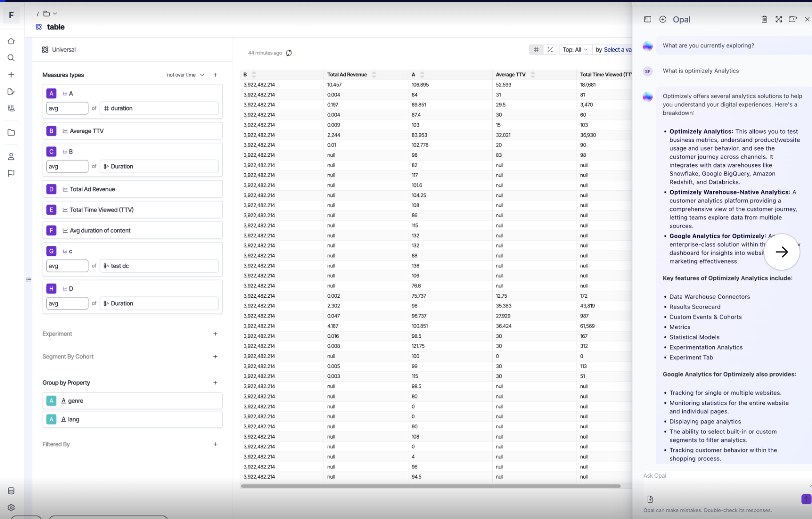Switch values to number format toggle
This screenshot has width=812, height=519.
point(536,50)
